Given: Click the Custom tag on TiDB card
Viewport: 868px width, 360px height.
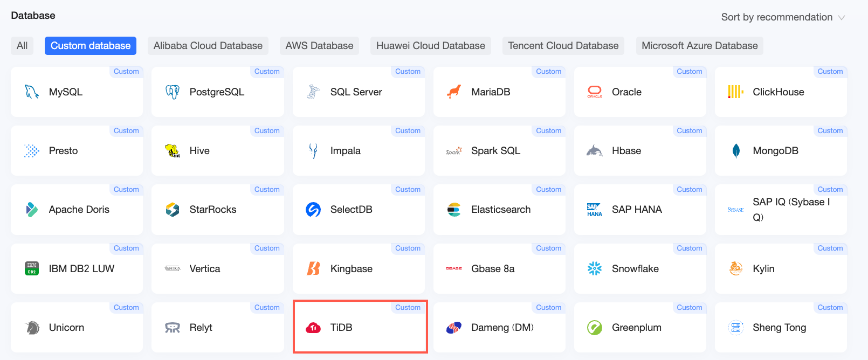Looking at the screenshot, I should [408, 308].
